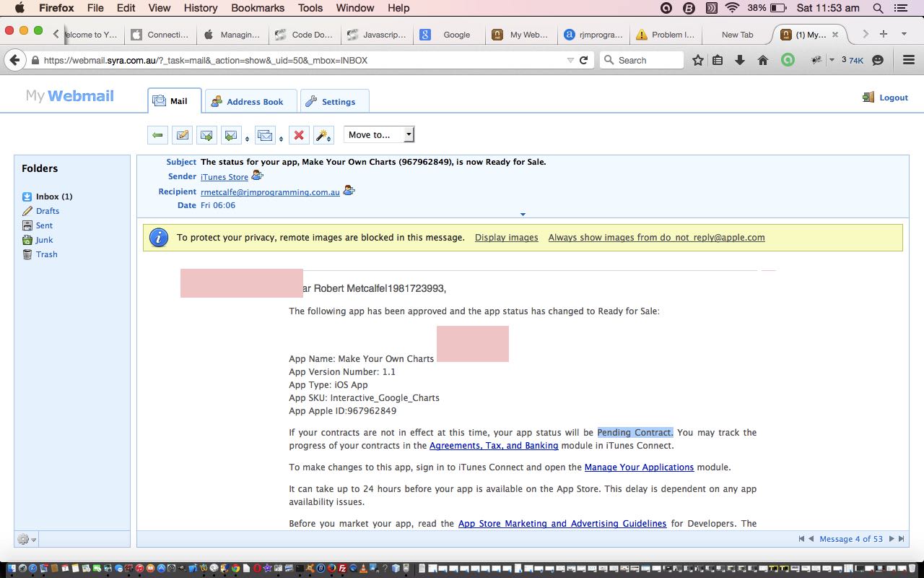This screenshot has width=924, height=578.
Task: Switch to Problem l... browser tab
Action: tap(665, 34)
